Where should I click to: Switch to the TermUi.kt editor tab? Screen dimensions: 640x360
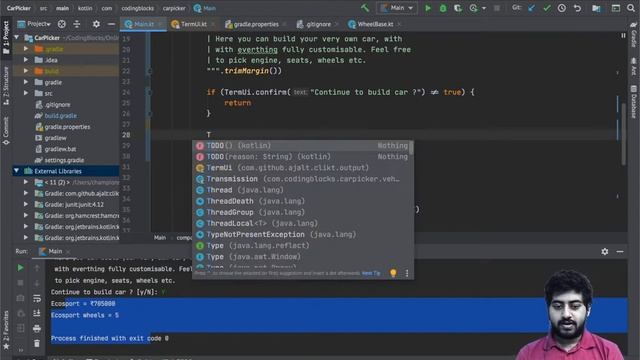click(x=193, y=24)
